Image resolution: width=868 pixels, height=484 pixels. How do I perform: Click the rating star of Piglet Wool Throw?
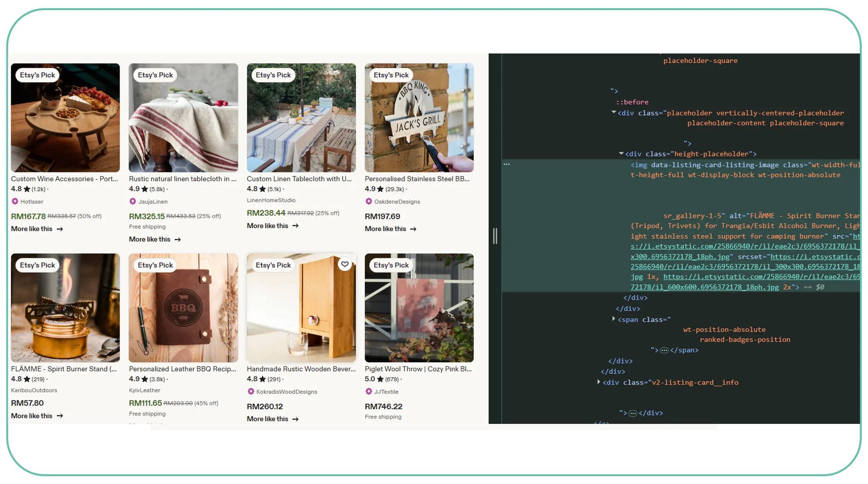pyautogui.click(x=380, y=379)
